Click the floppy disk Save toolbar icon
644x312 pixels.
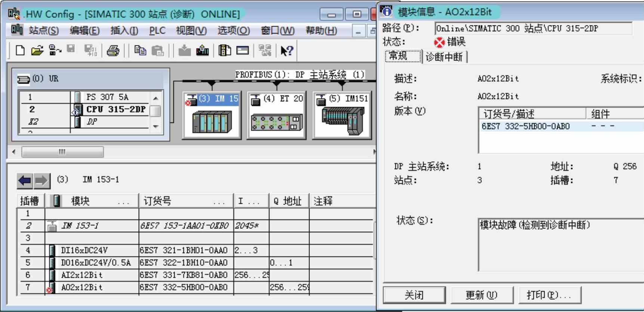coord(71,49)
